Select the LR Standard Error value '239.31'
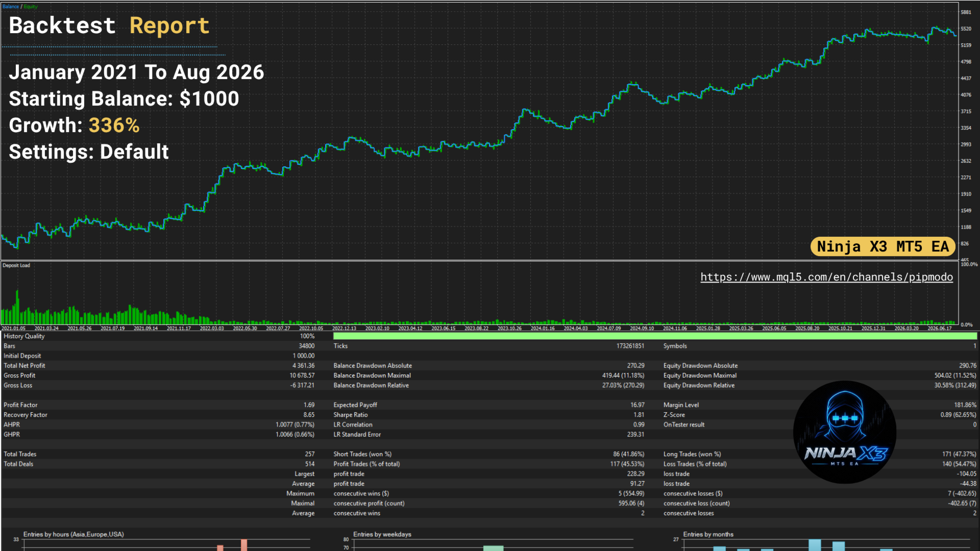Viewport: 980px width, 551px height. coord(636,435)
